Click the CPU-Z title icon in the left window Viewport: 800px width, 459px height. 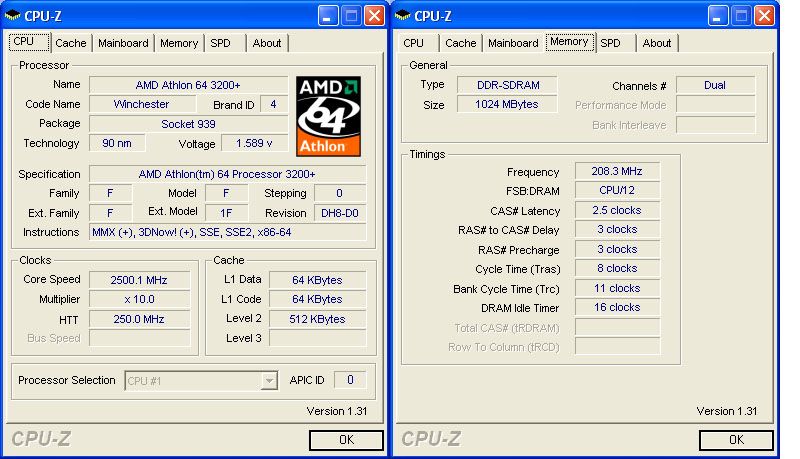12,15
